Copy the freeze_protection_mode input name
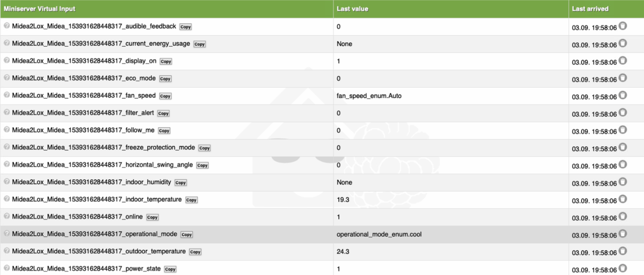 click(x=204, y=148)
